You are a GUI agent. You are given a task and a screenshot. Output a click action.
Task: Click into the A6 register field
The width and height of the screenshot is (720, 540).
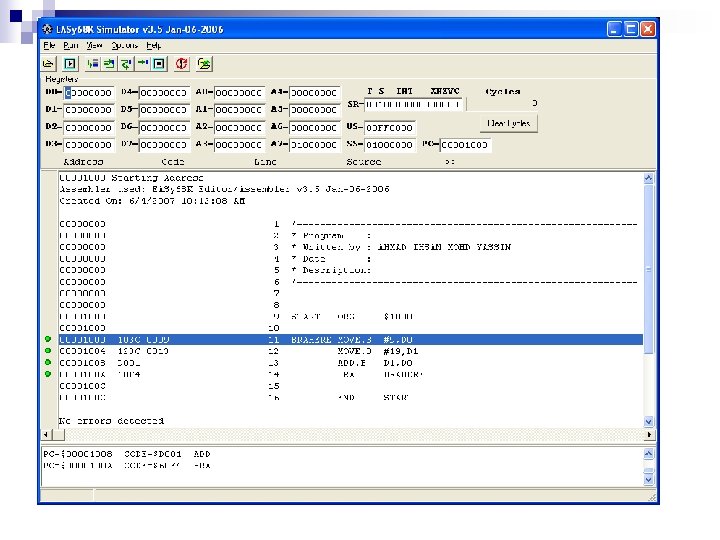315,128
